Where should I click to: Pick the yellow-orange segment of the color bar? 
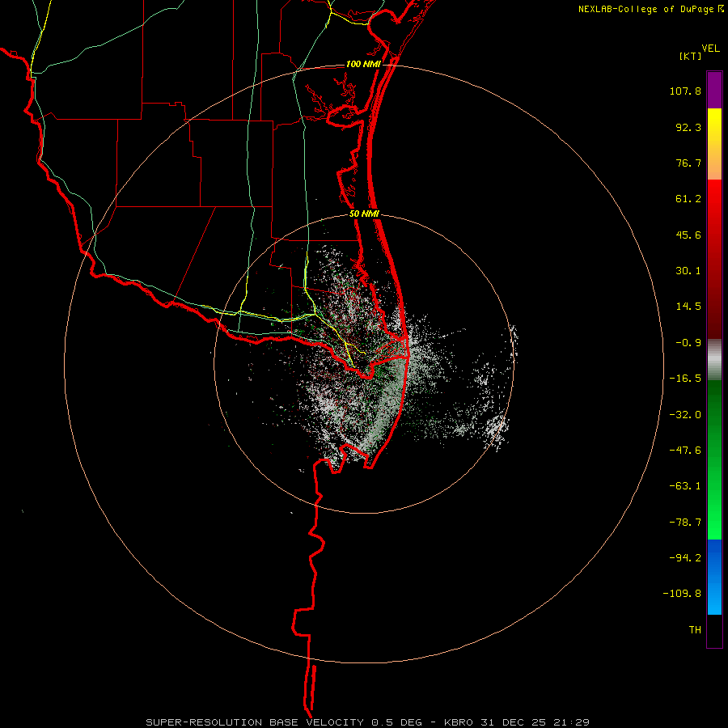714,144
